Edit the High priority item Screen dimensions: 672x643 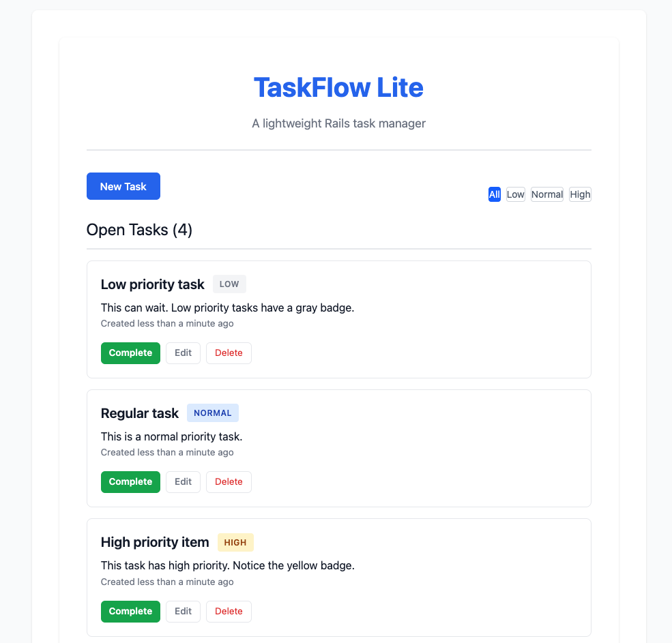click(183, 611)
